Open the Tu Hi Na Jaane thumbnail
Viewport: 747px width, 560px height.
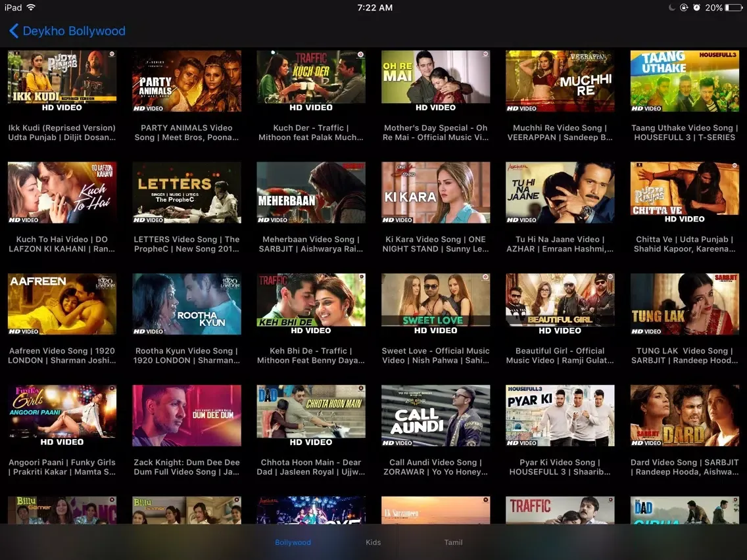pyautogui.click(x=560, y=193)
